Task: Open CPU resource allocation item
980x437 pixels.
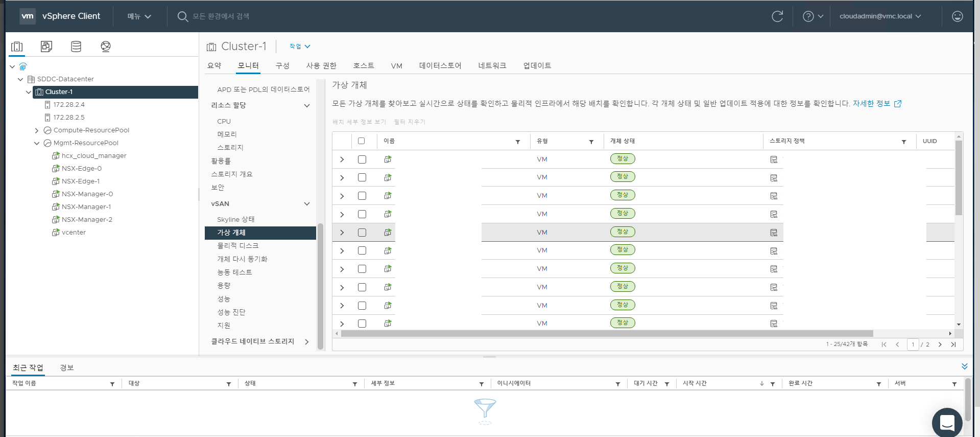Action: 224,122
